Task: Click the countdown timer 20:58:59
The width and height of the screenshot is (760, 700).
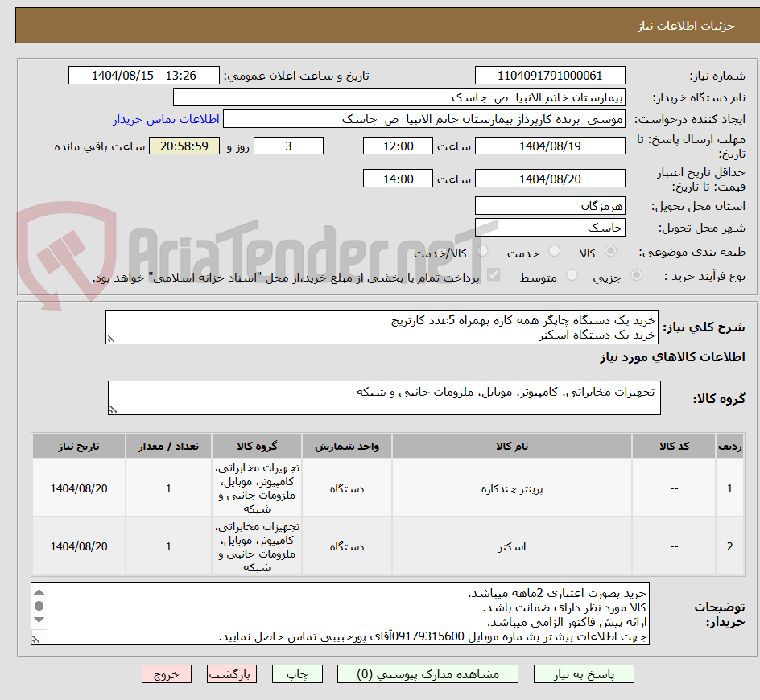Action: (184, 146)
